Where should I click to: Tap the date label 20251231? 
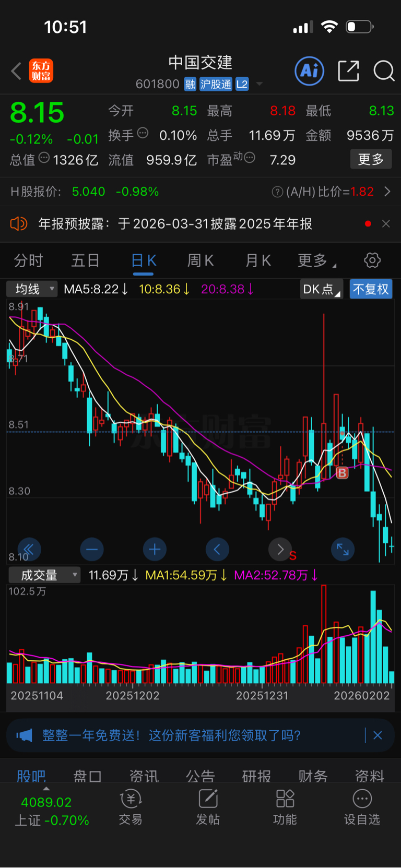click(262, 695)
